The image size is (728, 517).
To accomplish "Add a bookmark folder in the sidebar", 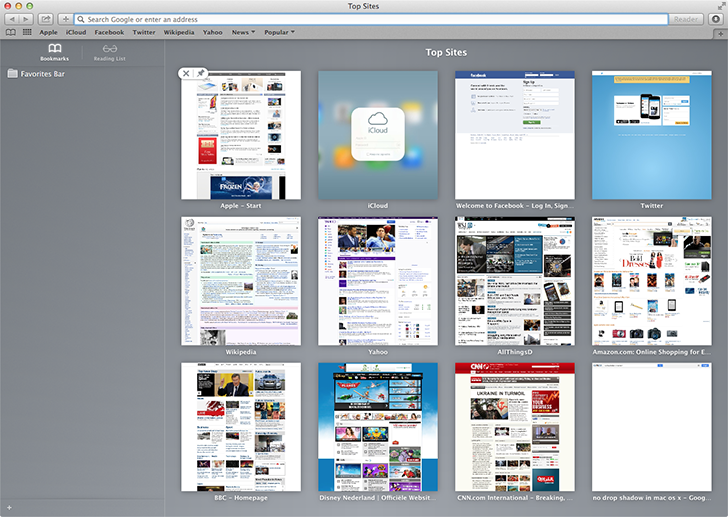I will coord(9,508).
